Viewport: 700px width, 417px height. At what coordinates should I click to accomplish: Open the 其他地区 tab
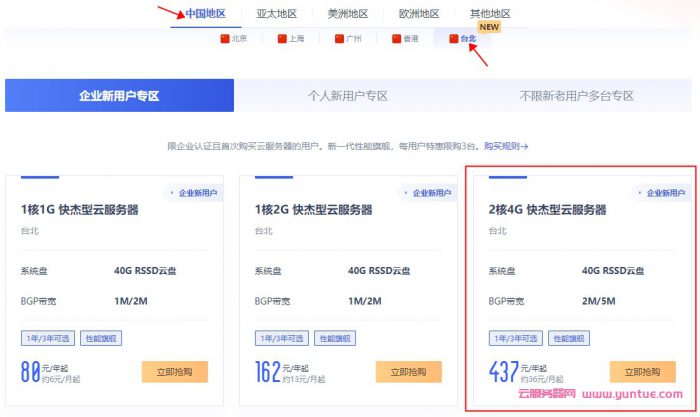point(490,14)
